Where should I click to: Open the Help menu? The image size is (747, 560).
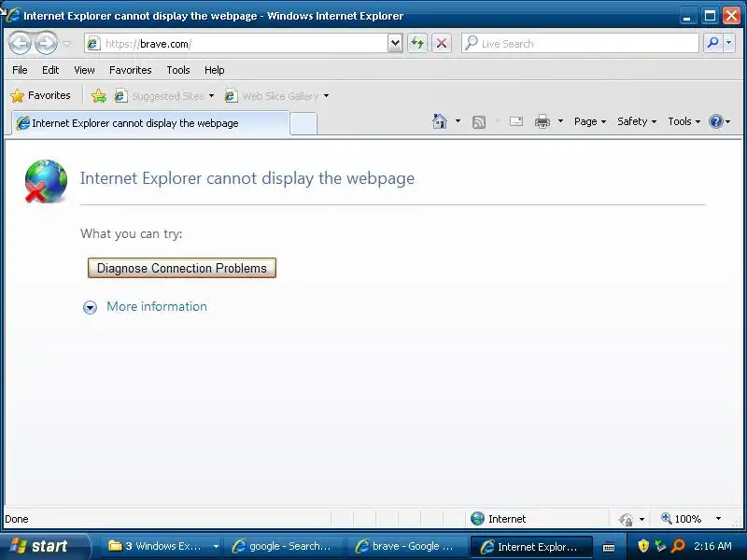(215, 70)
